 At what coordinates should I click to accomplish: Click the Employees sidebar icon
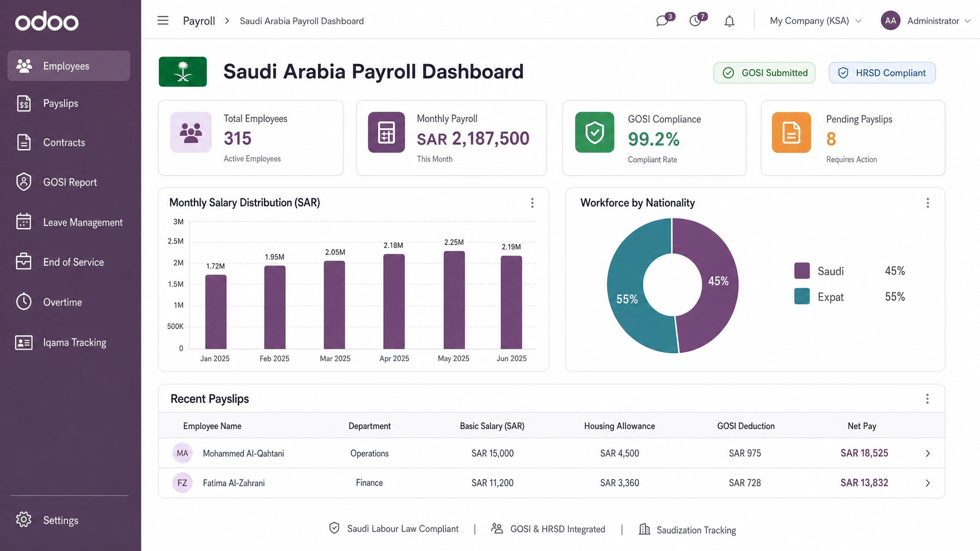24,66
